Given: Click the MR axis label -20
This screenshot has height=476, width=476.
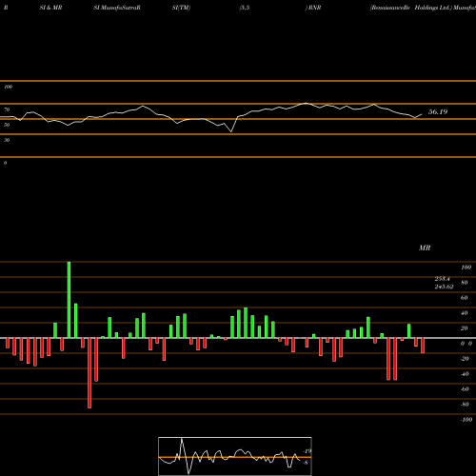Looking at the screenshot, I should click(465, 359).
